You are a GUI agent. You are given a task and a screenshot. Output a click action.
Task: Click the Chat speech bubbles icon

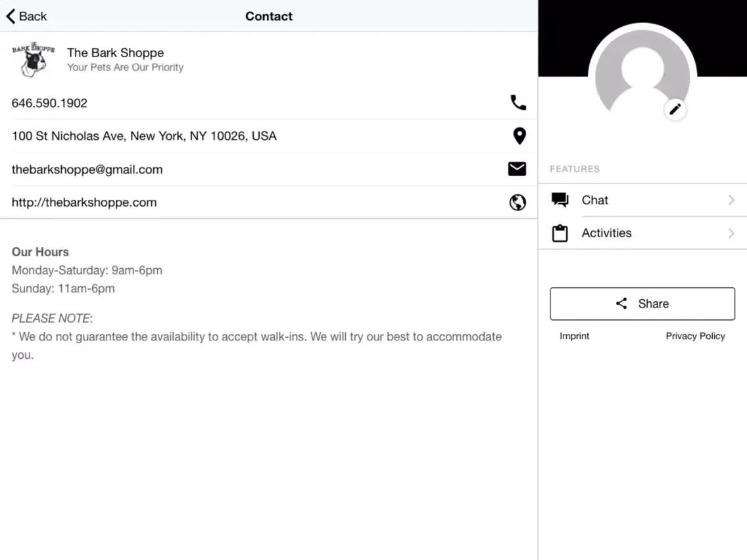pos(560,200)
